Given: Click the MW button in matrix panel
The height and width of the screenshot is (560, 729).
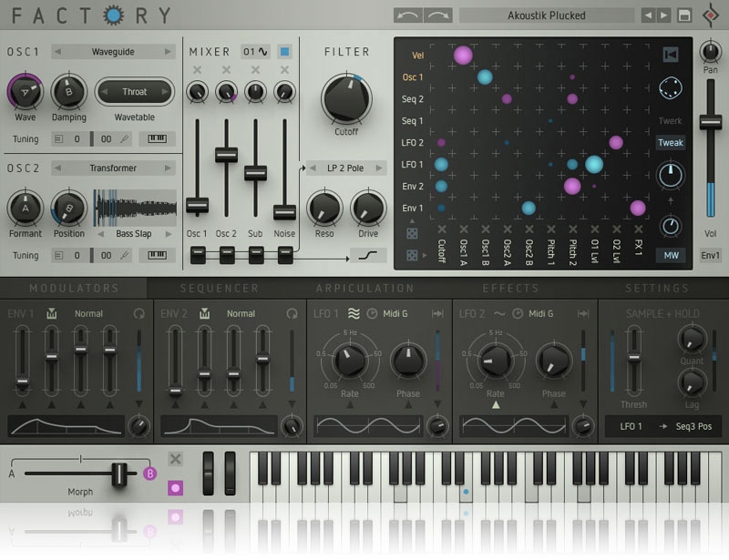Looking at the screenshot, I should pyautogui.click(x=671, y=255).
